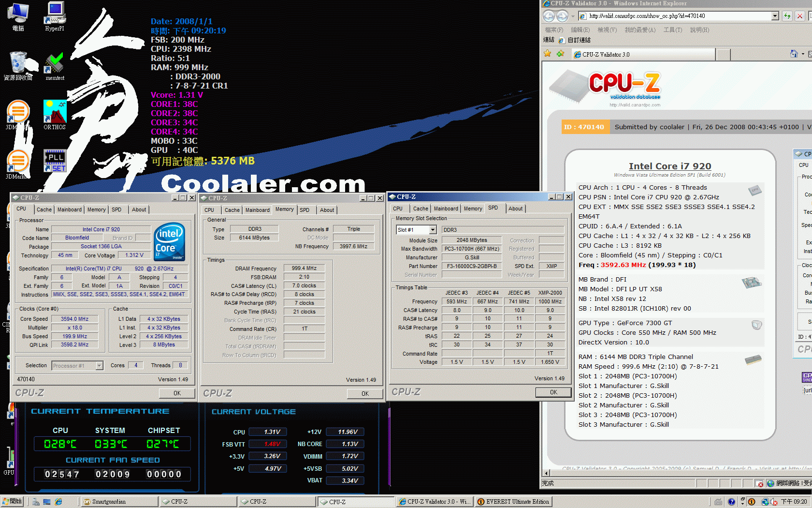
Task: Open the Processor #1 selection dropdown
Action: 99,366
